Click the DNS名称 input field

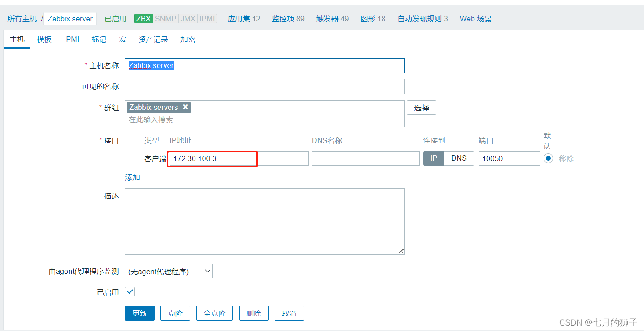tap(366, 158)
